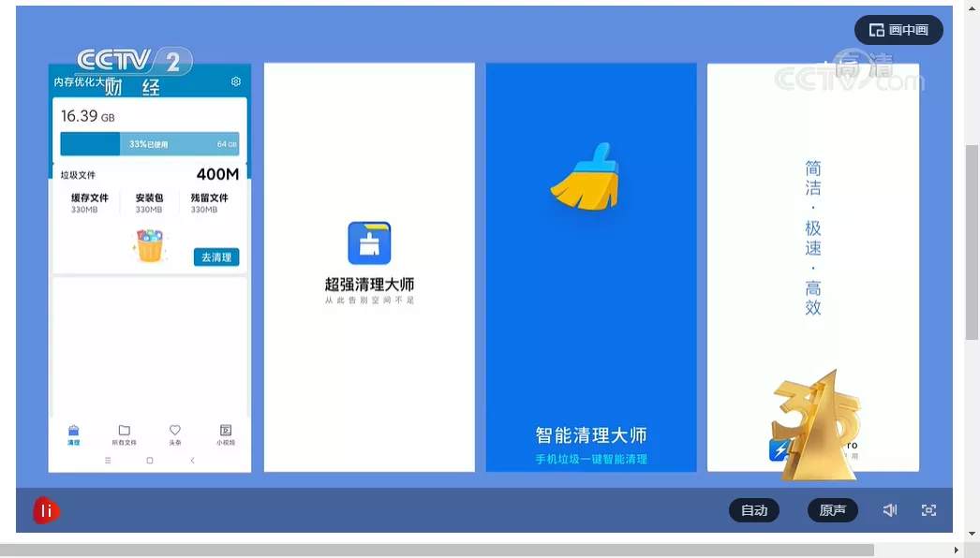
Task: Click the red pause button on the player
Action: tap(46, 510)
